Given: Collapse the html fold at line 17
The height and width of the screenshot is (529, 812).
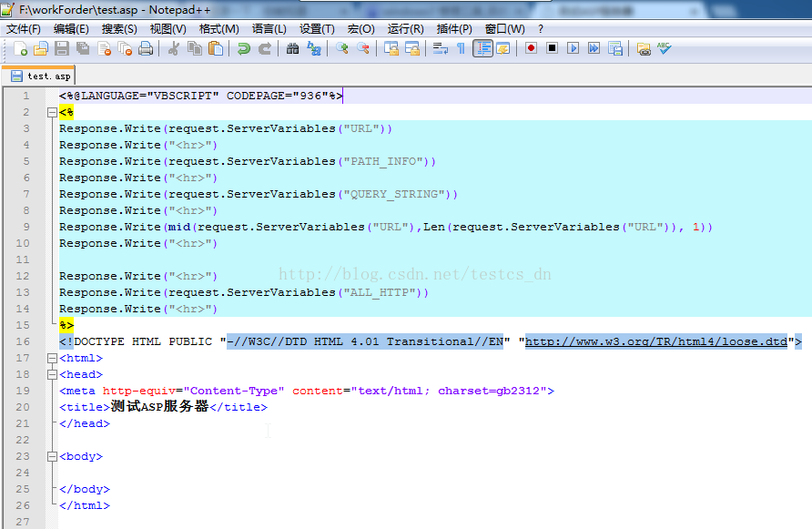Looking at the screenshot, I should pos(52,358).
